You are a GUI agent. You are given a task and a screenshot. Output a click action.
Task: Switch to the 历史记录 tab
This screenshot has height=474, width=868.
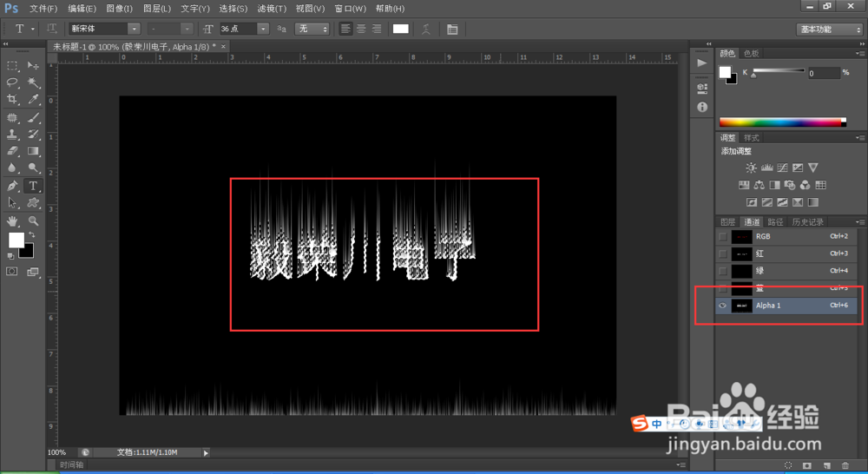point(807,222)
